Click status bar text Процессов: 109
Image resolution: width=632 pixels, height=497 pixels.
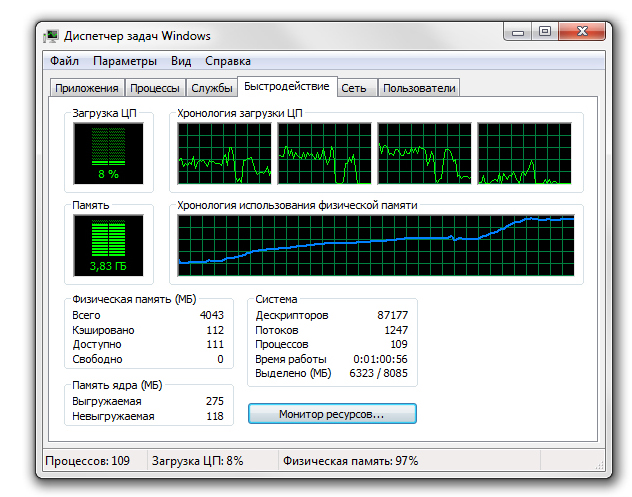point(87,461)
